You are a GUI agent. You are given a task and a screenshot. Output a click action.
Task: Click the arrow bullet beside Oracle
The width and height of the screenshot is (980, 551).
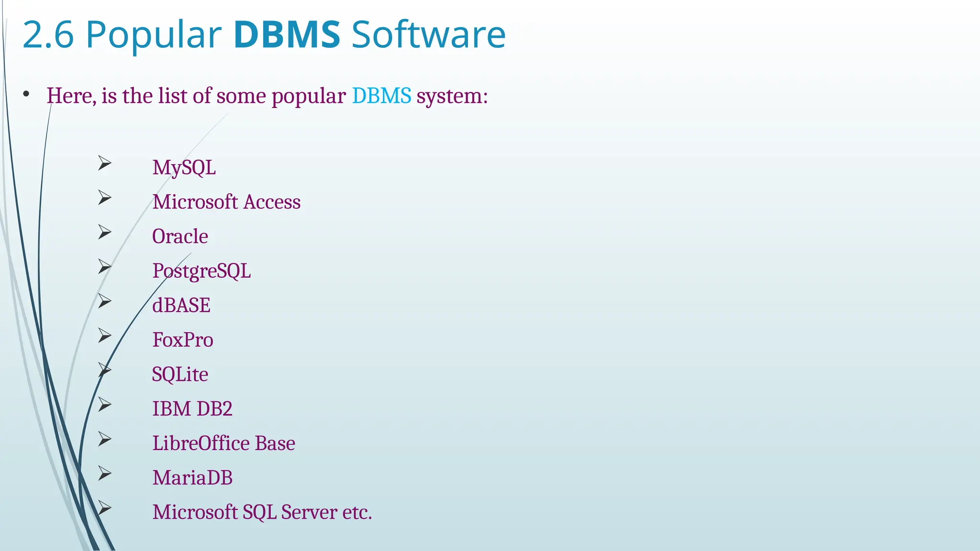pos(105,232)
